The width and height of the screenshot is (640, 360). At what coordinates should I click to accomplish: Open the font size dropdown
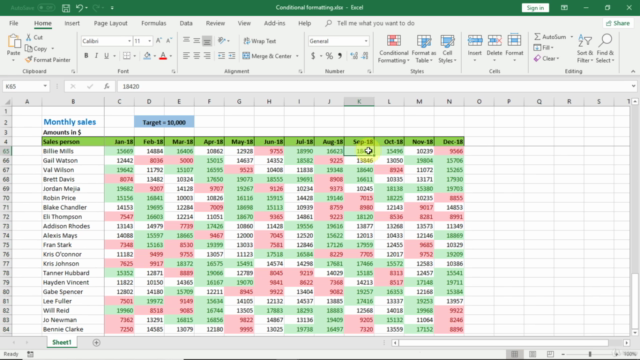pyautogui.click(x=149, y=41)
